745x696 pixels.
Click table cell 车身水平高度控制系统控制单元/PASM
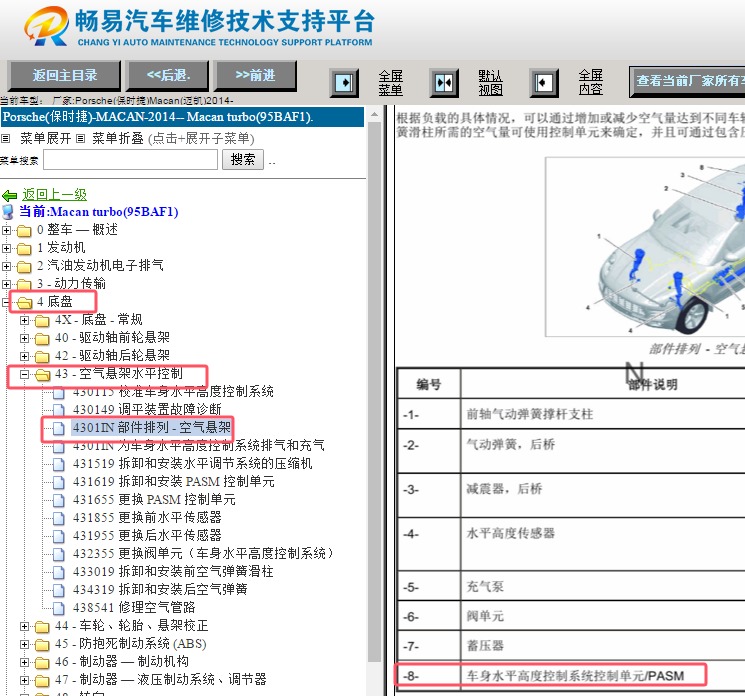(575, 676)
